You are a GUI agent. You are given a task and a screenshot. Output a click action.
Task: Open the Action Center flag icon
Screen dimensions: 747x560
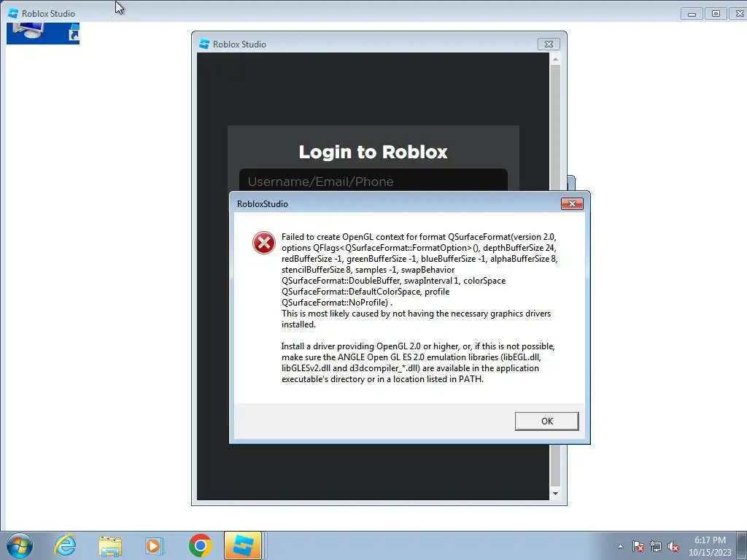click(638, 546)
